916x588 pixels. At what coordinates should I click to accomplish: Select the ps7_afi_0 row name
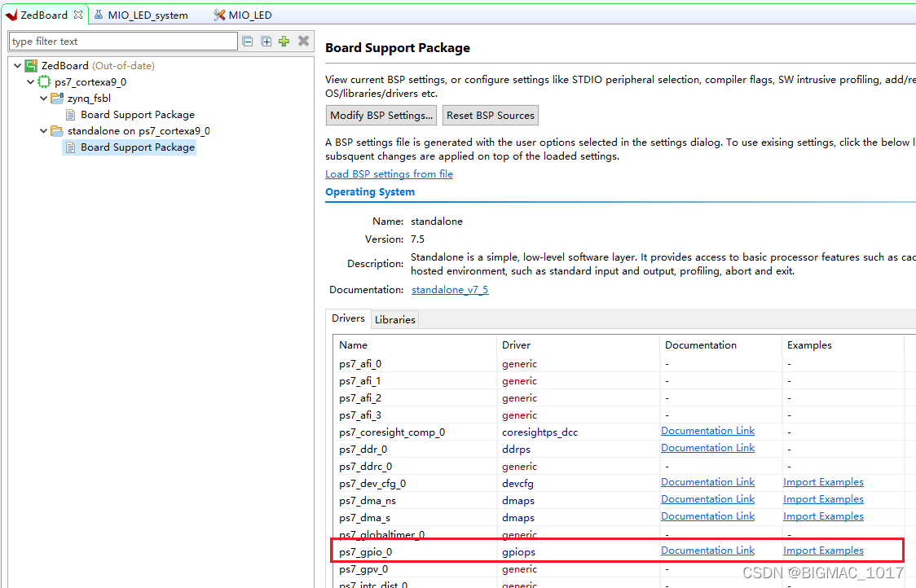pyautogui.click(x=360, y=364)
